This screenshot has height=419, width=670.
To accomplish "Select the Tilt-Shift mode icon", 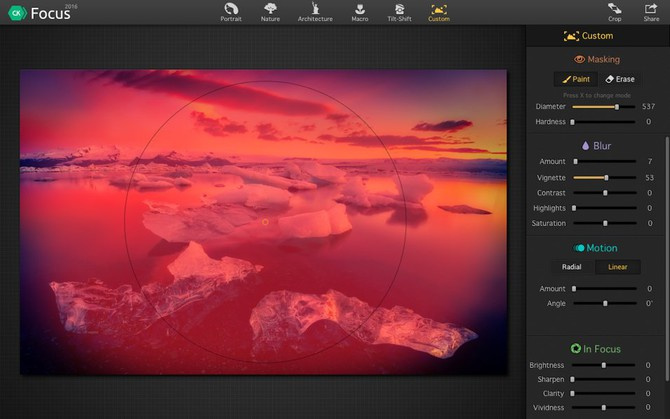I will 399,12.
